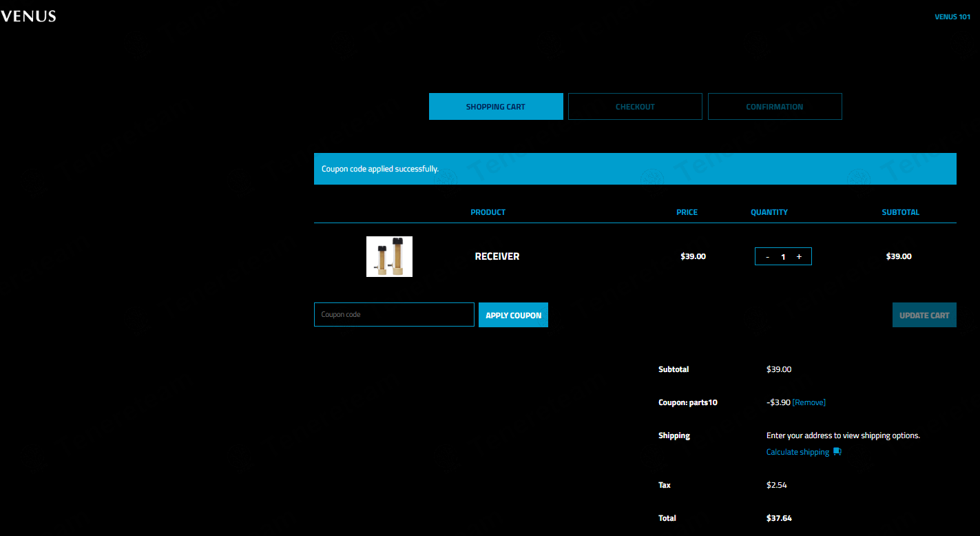The width and height of the screenshot is (980, 536).
Task: Increase Receiver quantity with plus button
Action: (799, 257)
